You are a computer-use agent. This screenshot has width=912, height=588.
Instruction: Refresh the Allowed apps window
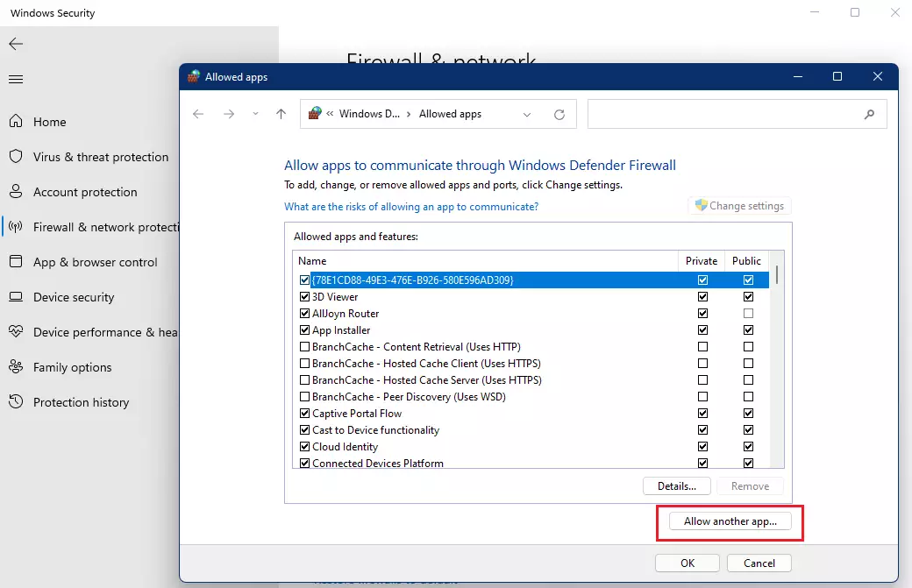click(x=559, y=115)
